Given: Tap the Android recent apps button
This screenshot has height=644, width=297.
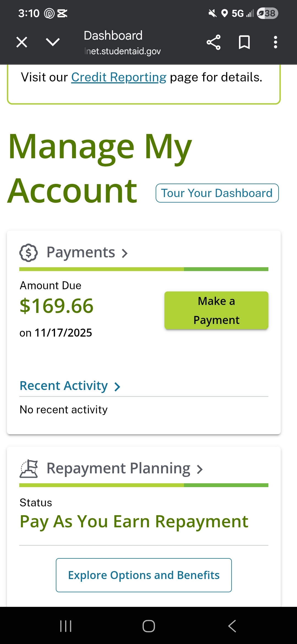Looking at the screenshot, I should point(66,626).
